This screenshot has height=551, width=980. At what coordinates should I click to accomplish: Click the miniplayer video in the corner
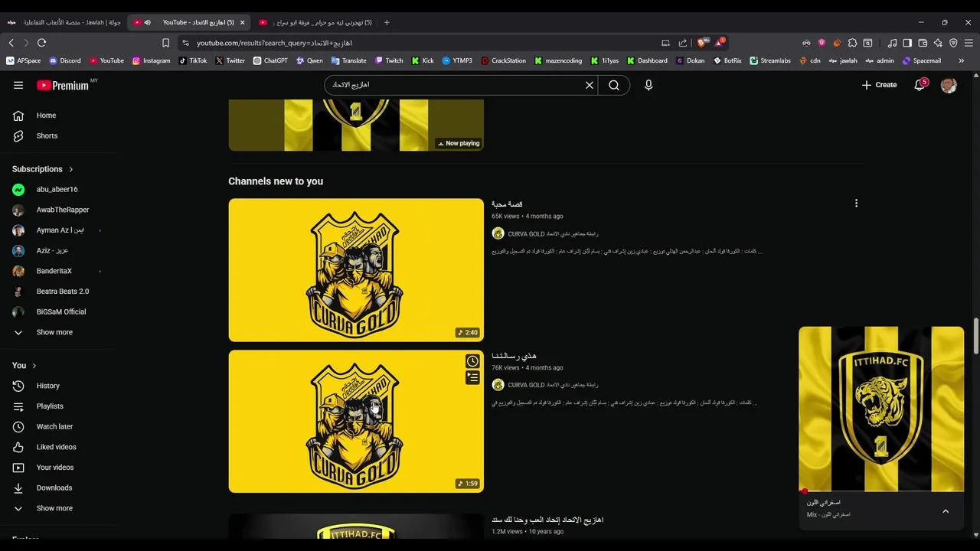tap(881, 409)
